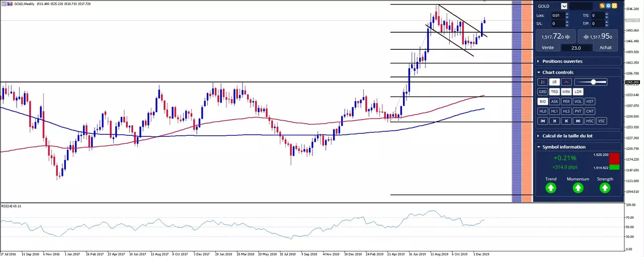The height and width of the screenshot is (257, 644).
Task: Click the 1365.000 price label
Action: 632,82
